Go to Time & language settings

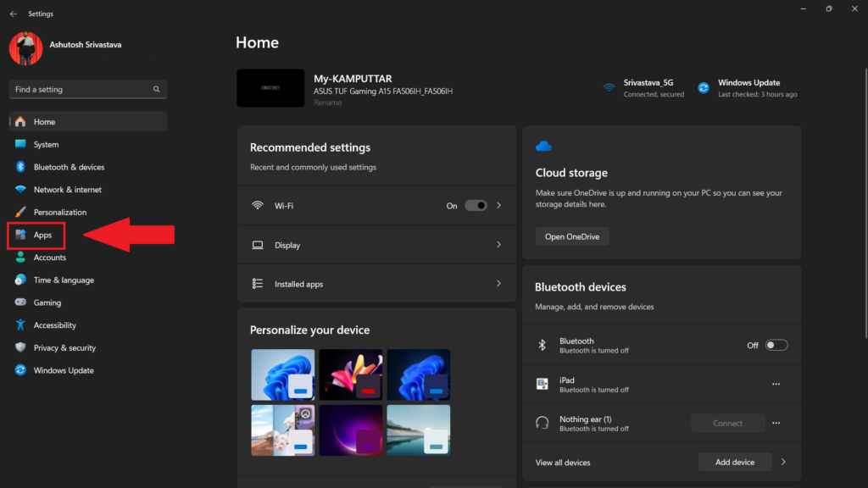pos(64,280)
